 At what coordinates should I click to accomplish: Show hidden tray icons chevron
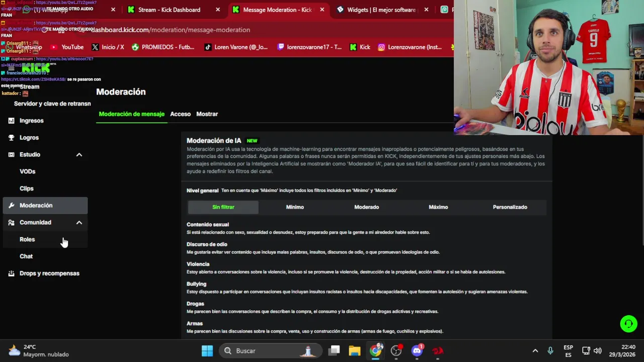click(535, 351)
